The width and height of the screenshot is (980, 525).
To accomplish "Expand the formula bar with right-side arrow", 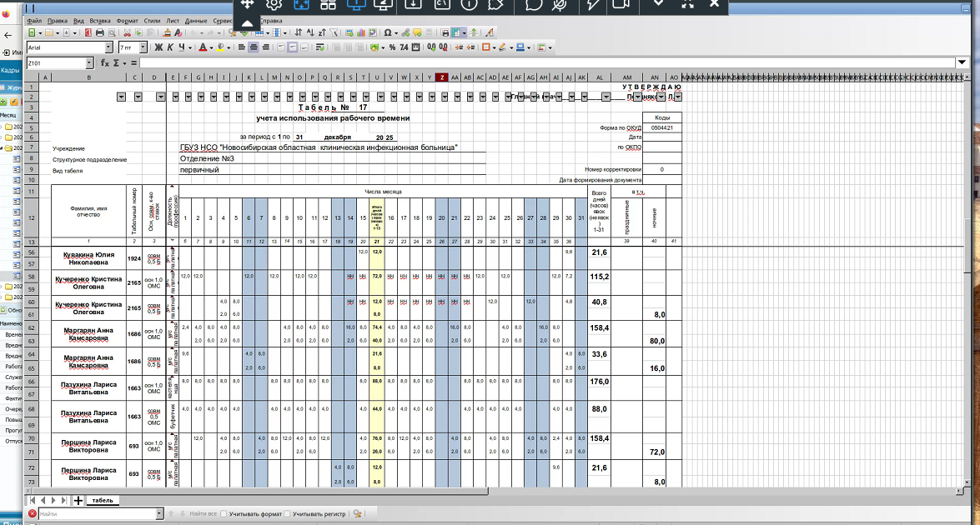I will tap(962, 62).
